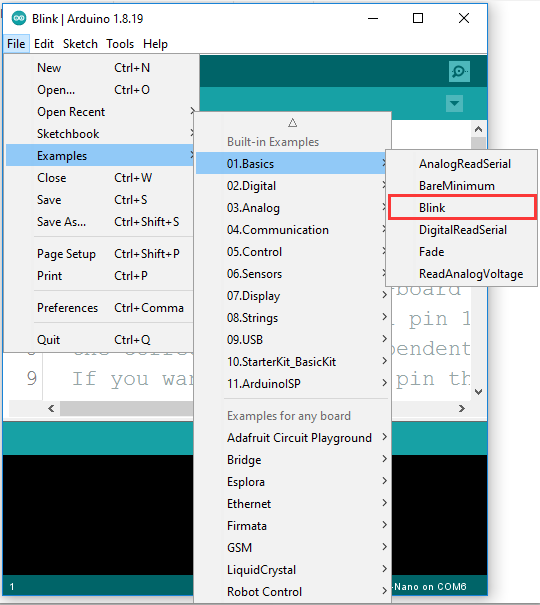This screenshot has width=540, height=605.
Task: Click the horizontal scrollbar left arrow
Action: 51,409
